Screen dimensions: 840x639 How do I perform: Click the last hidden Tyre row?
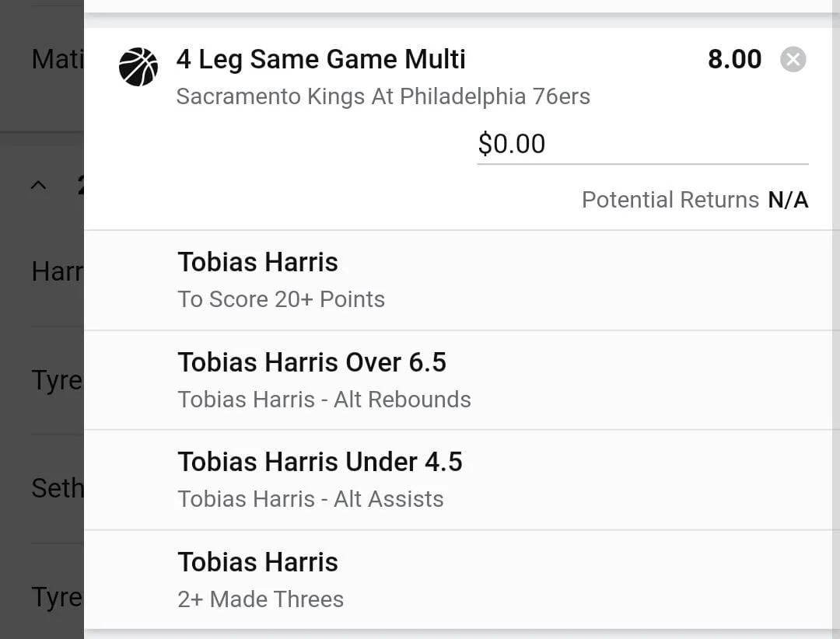[x=57, y=597]
